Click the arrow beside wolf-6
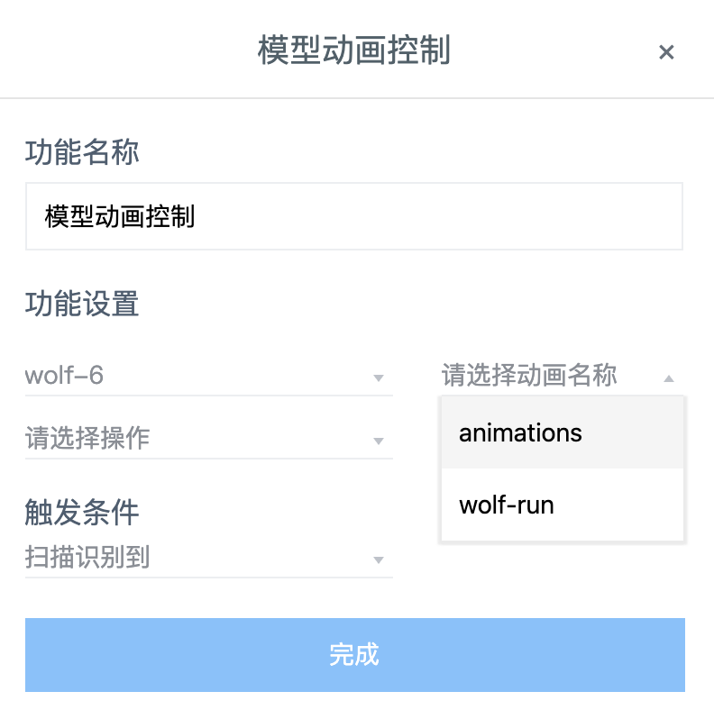 click(x=379, y=378)
